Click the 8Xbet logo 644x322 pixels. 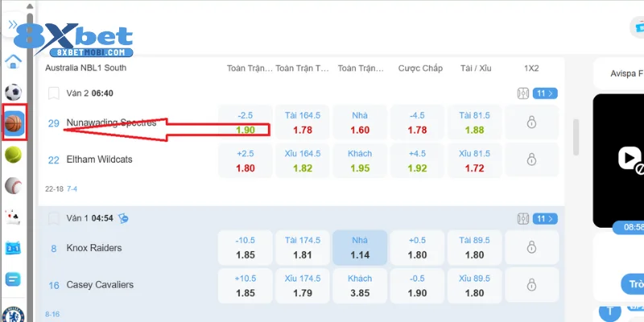pos(73,39)
